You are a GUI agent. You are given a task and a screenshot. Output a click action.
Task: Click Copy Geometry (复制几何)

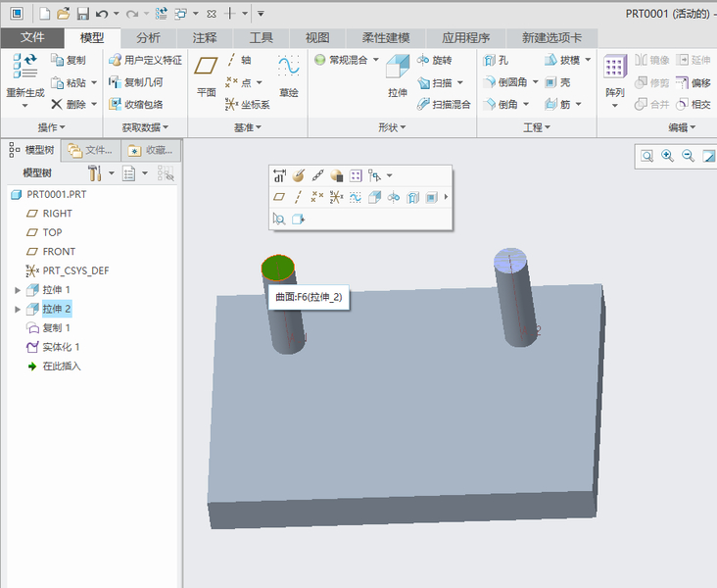136,82
